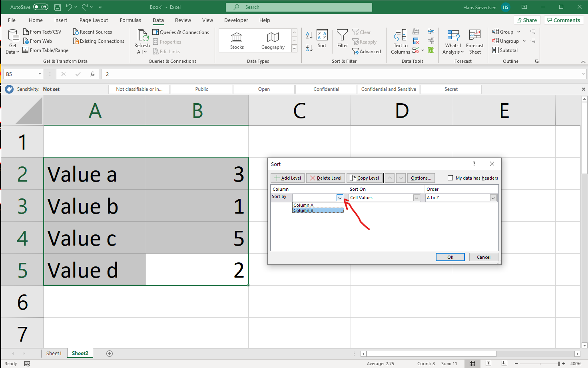Viewport: 588px width, 368px height.
Task: Click the Share button
Action: 527,20
